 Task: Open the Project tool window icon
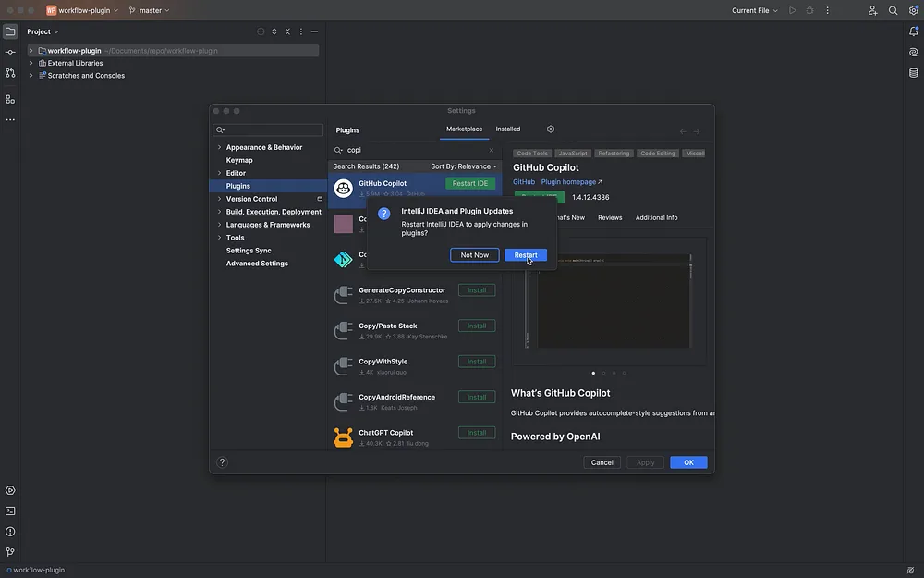point(10,31)
